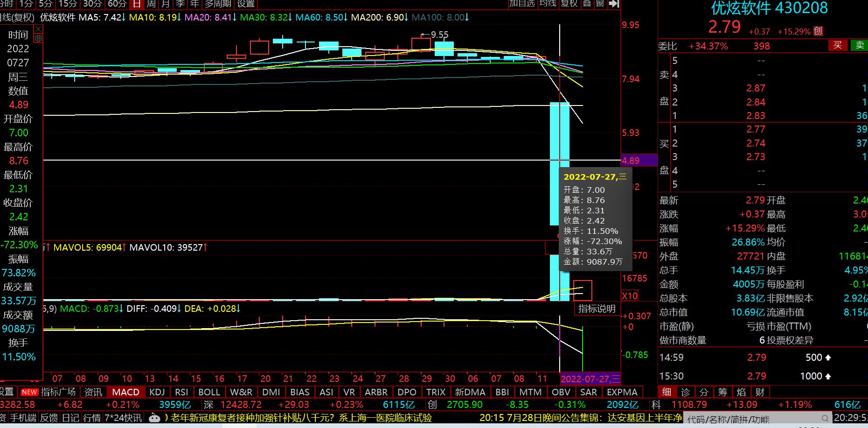Image resolution: width=868 pixels, height=428 pixels.
Task: Click the red 买 buy button
Action: click(838, 45)
